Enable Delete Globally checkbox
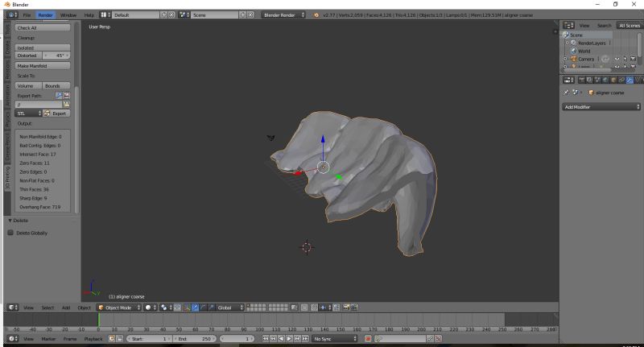Screen dimensions: 644x347 pyautogui.click(x=10, y=233)
